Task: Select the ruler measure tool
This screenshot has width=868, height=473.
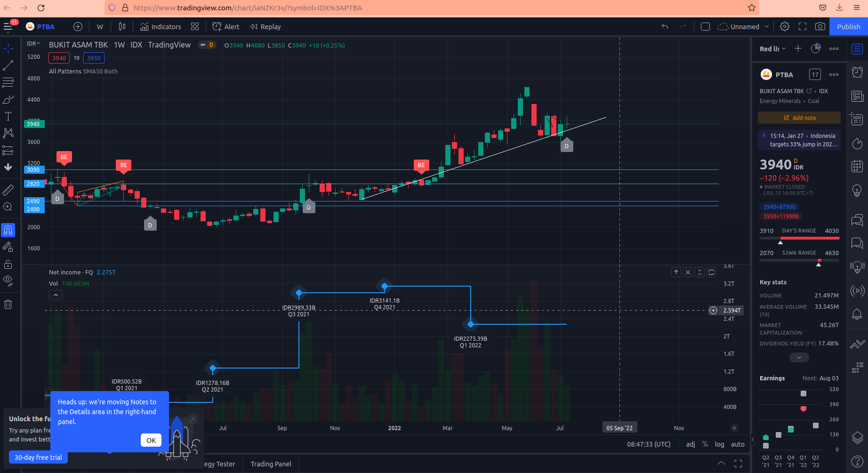Action: pyautogui.click(x=8, y=190)
